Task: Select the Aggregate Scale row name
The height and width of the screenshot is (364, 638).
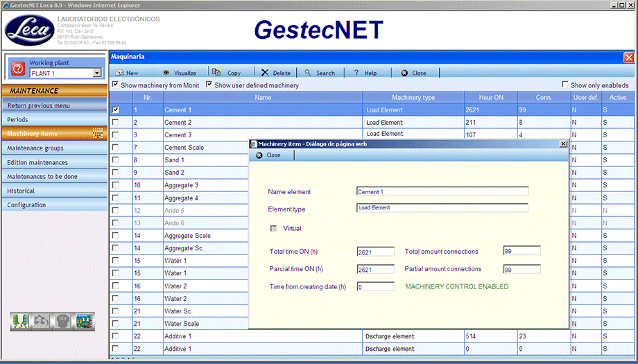Action: pos(187,236)
